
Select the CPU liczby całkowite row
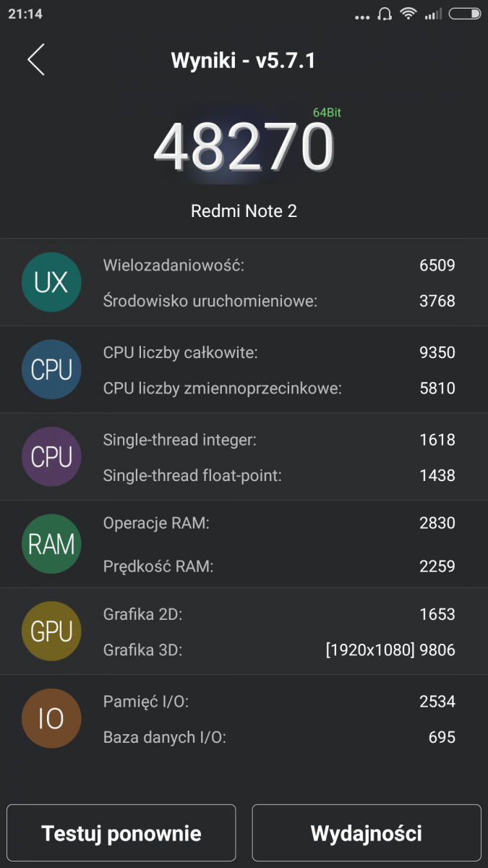tap(279, 352)
